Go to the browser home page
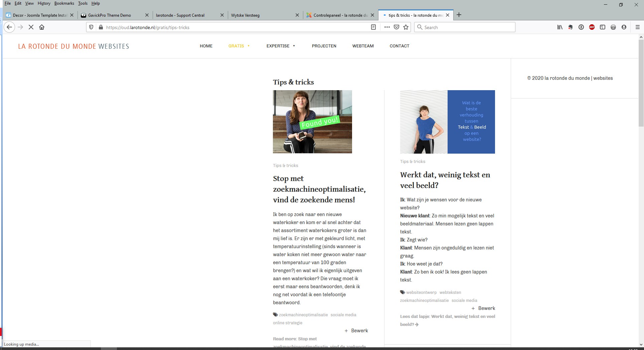 pos(42,27)
